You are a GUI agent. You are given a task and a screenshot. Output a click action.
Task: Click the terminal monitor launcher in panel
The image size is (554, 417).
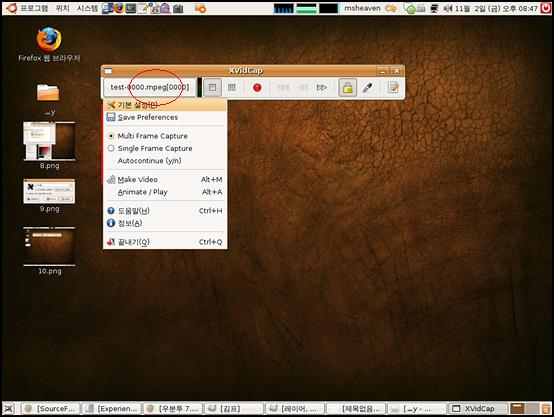click(x=131, y=8)
